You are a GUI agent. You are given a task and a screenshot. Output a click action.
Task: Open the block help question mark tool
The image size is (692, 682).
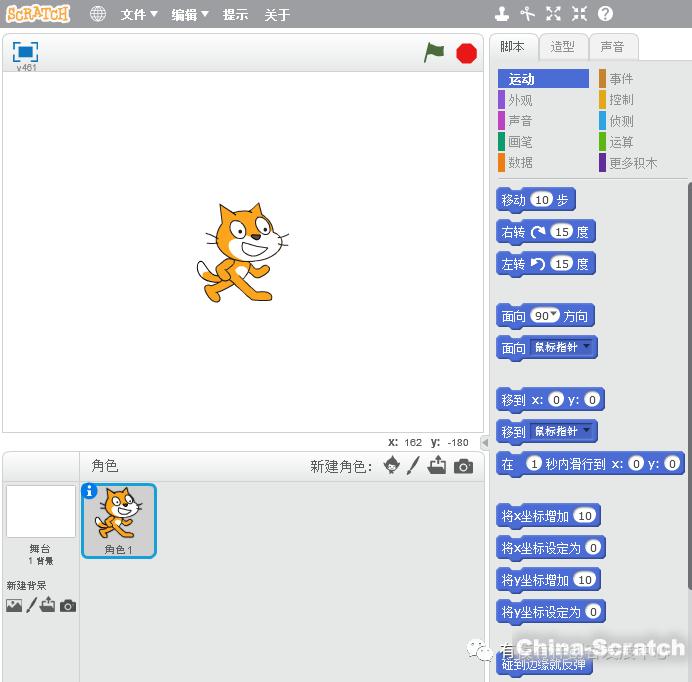tap(605, 14)
